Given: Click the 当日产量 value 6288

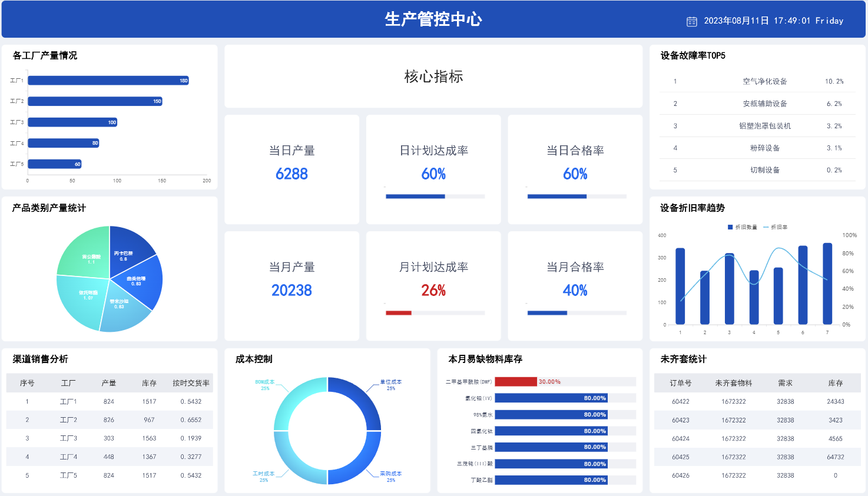Looking at the screenshot, I should [291, 174].
